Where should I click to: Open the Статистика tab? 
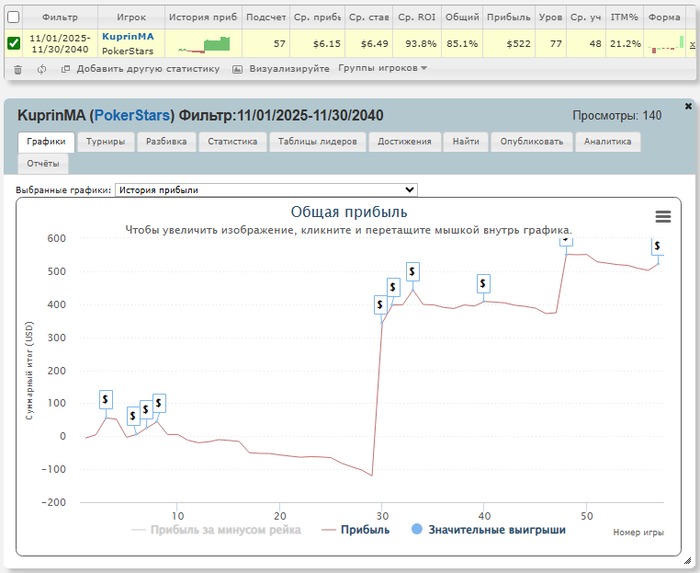click(233, 142)
